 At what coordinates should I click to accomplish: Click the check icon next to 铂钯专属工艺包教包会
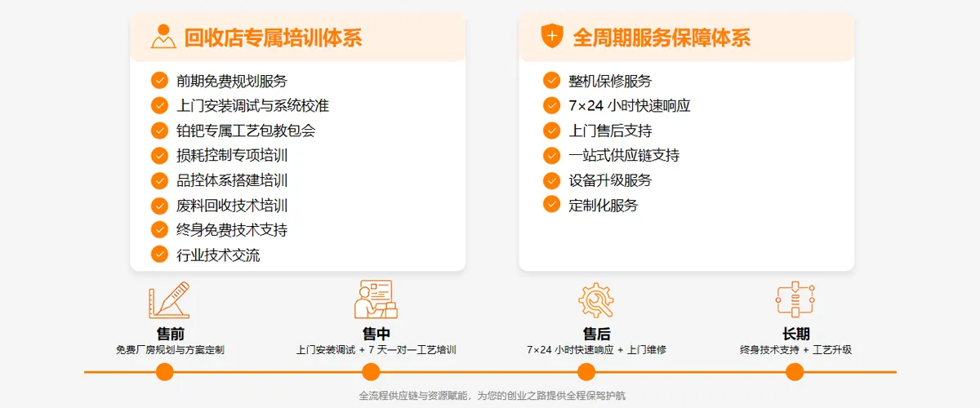coord(159,131)
